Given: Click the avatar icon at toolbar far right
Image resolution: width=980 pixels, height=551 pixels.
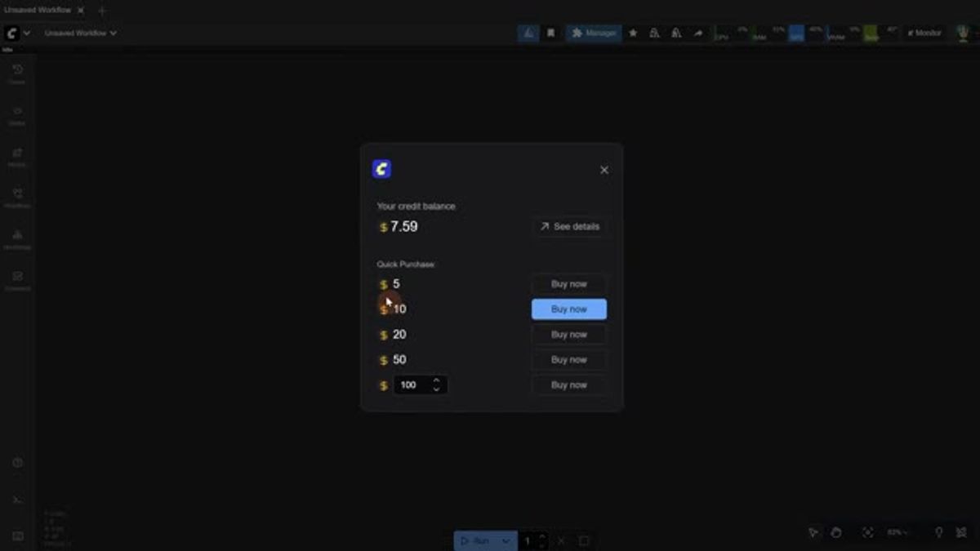Looking at the screenshot, I should [963, 33].
